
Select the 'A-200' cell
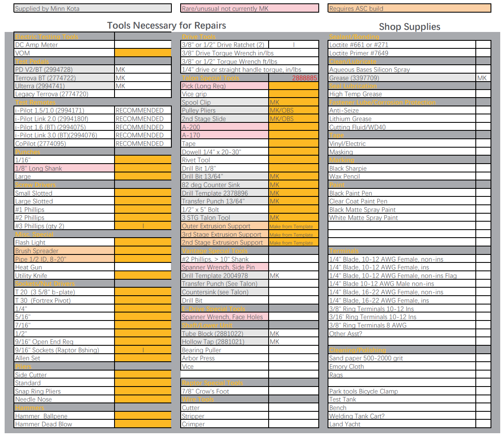(x=225, y=127)
